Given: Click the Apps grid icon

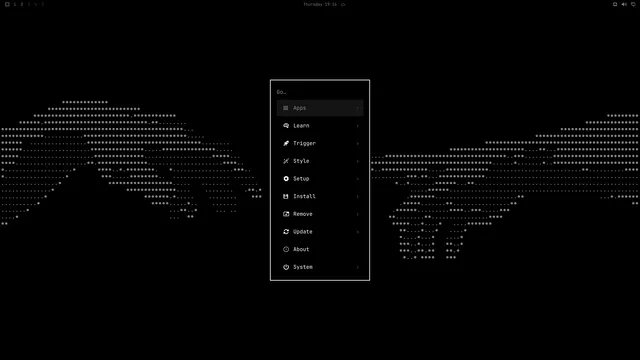Looking at the screenshot, I should tap(286, 108).
